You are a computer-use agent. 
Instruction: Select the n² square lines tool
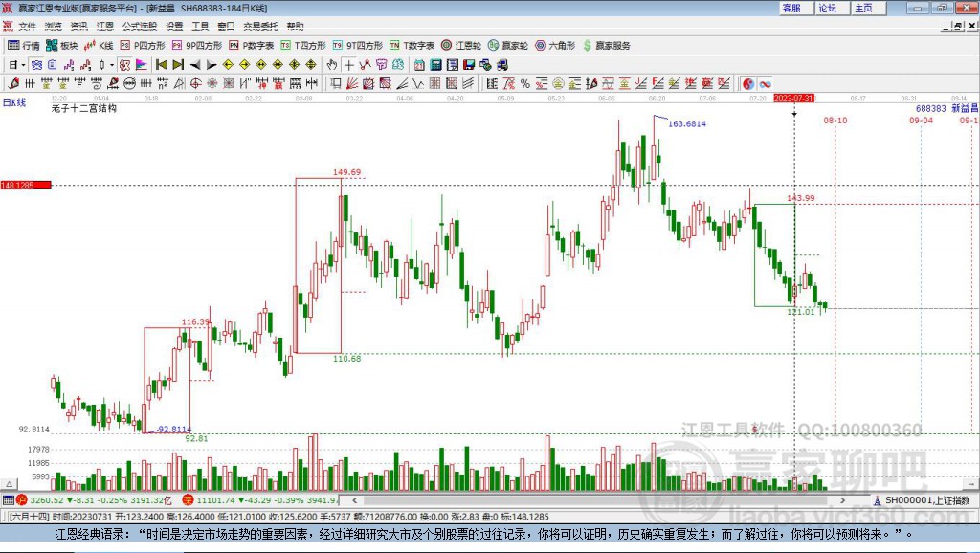(163, 84)
